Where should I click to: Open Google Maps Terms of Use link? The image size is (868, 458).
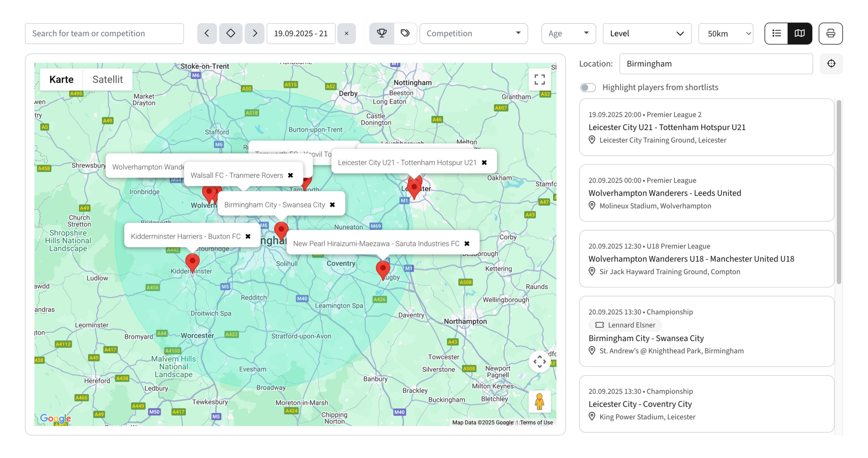pyautogui.click(x=536, y=422)
